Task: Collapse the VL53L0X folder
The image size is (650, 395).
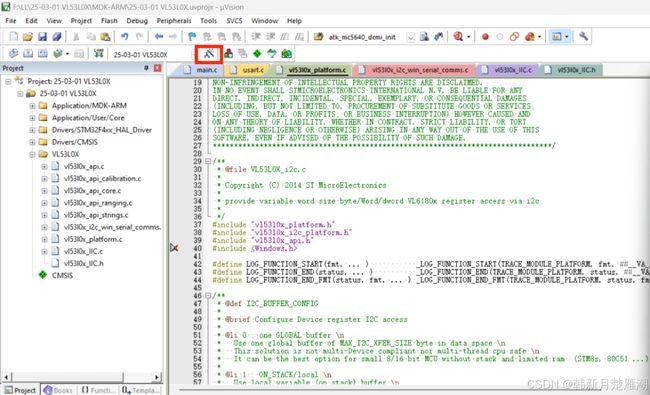Action: 32,154
